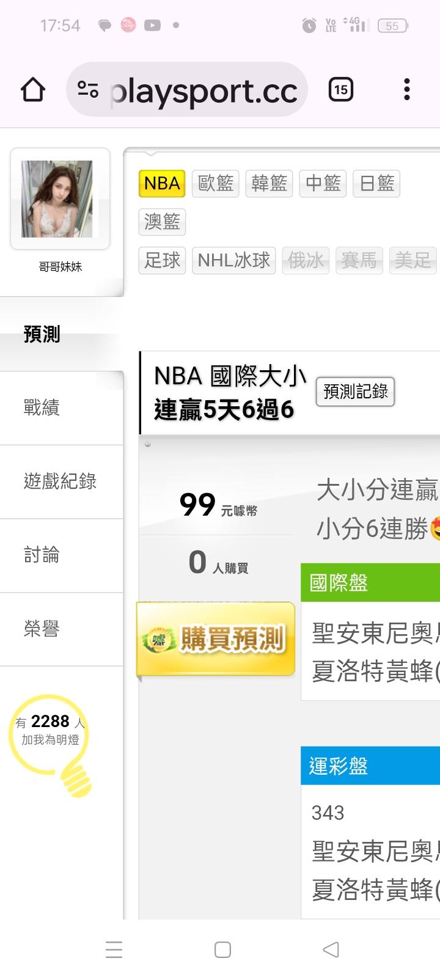Viewport: 440px width, 980px height.
Task: Click the 購買預測 purchase button
Action: tap(216, 639)
